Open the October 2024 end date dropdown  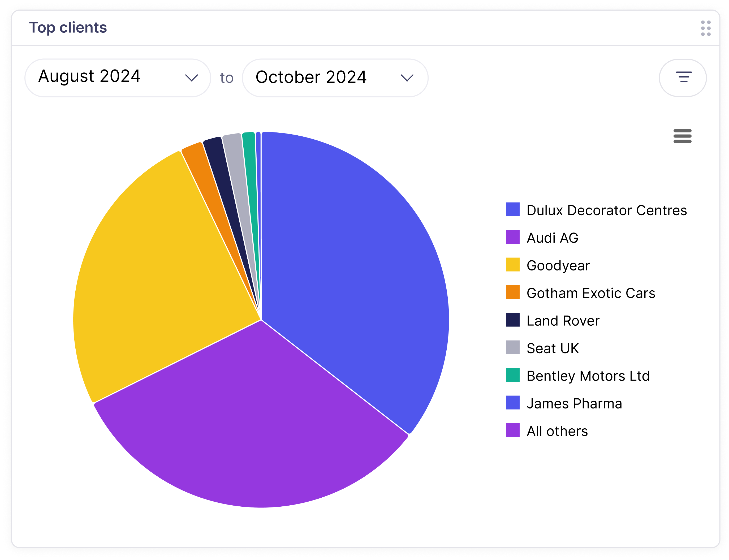coord(335,78)
